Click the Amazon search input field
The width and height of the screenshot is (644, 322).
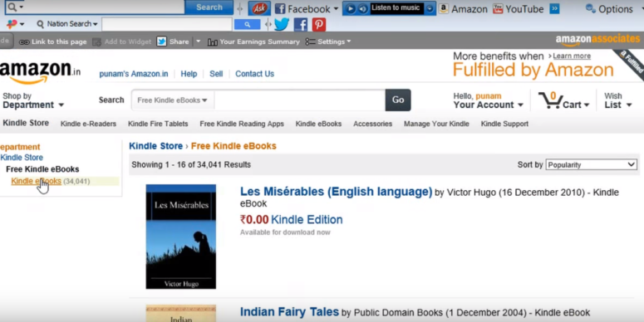(x=299, y=100)
